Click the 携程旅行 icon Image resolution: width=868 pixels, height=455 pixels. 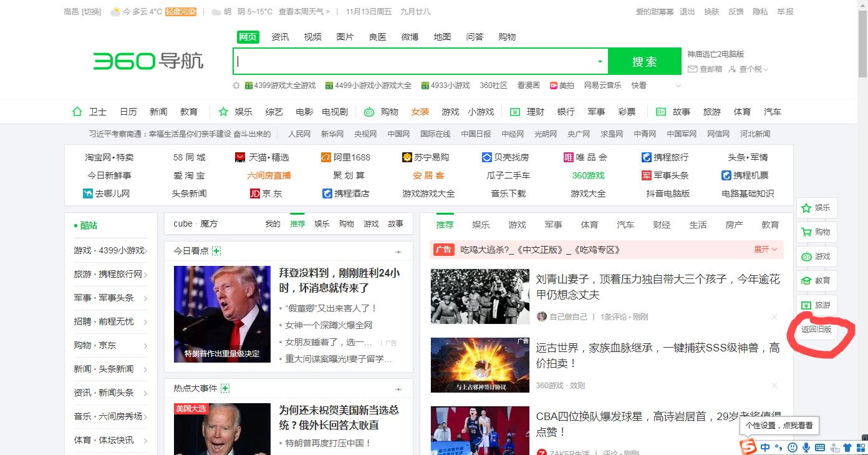[x=647, y=157]
